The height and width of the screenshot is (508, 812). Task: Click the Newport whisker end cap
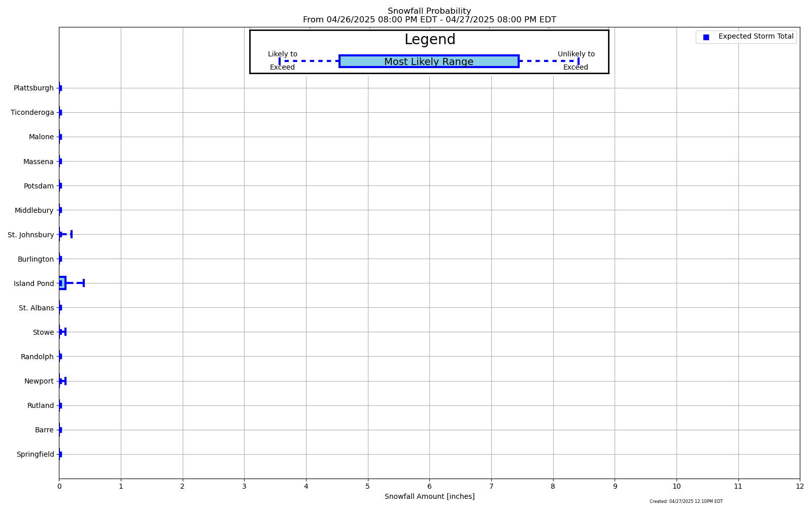point(65,381)
